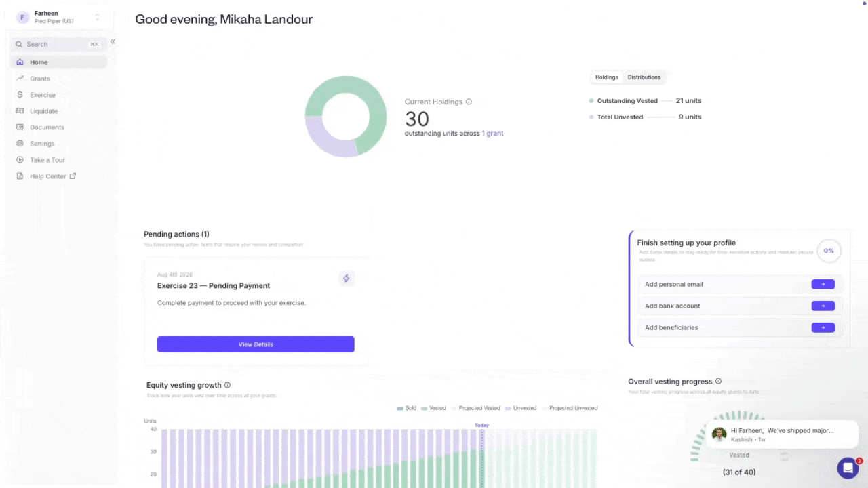Screen dimensions: 868x488
Task: Click the lightning icon on the pending exercise card
Action: tap(347, 279)
